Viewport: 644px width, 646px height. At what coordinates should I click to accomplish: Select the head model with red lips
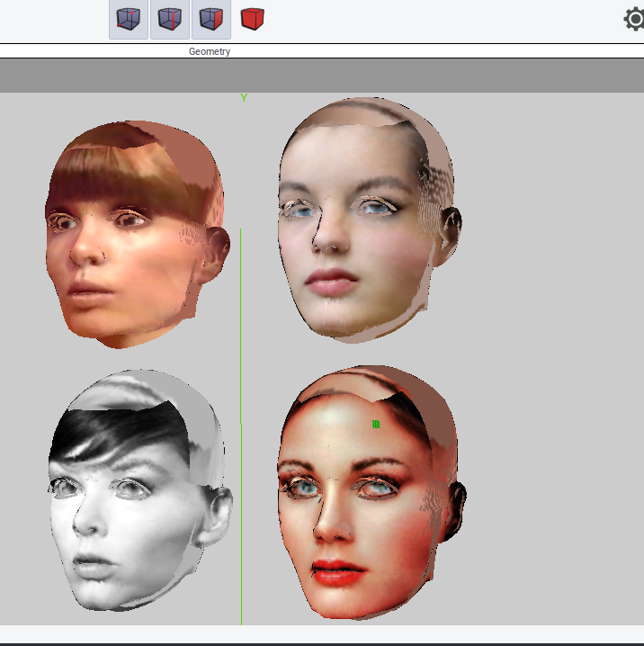[x=371, y=492]
